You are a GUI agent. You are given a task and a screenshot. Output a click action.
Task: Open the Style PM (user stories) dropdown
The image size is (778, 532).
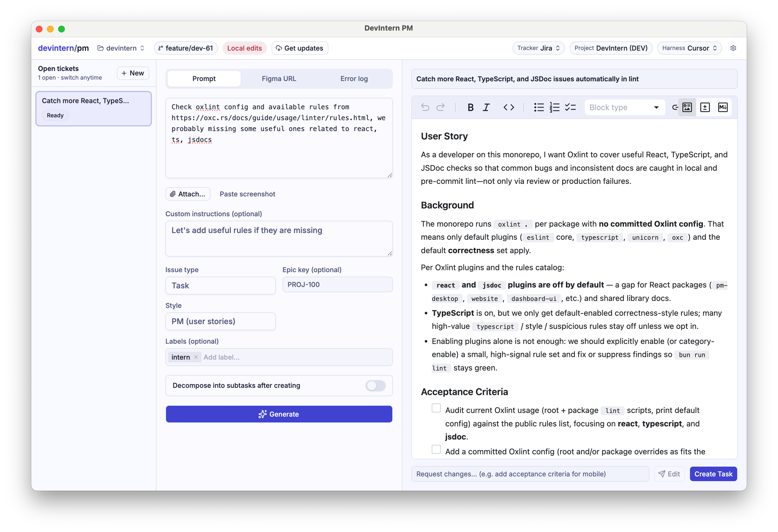coord(220,321)
